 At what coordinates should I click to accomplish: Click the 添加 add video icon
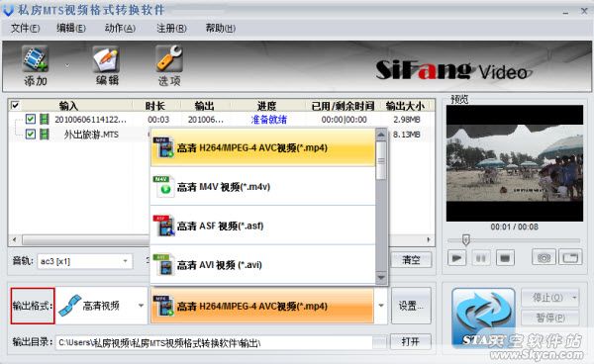click(x=35, y=59)
